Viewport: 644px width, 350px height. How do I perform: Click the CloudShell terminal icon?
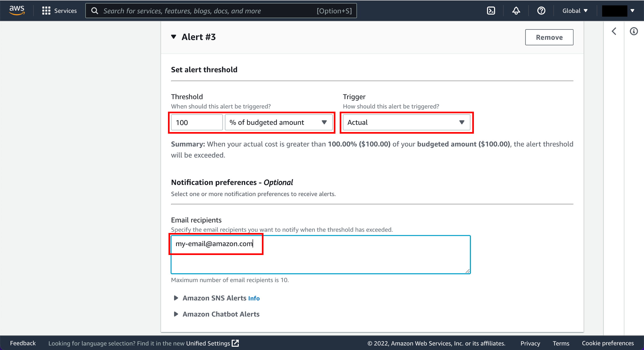(x=491, y=11)
